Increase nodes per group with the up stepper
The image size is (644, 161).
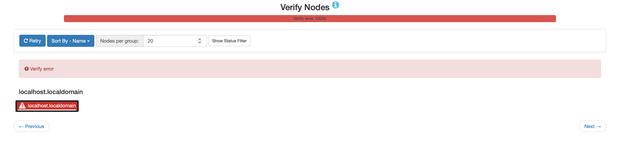pos(200,39)
